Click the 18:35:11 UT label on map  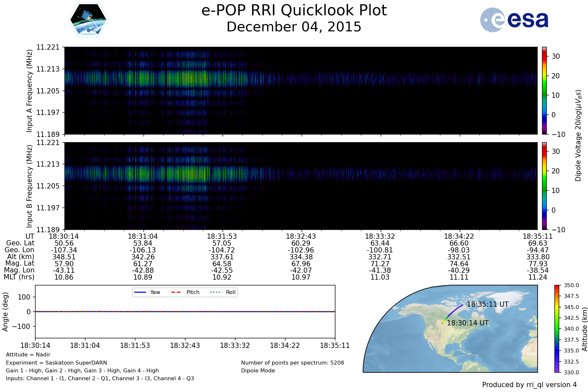(x=487, y=304)
